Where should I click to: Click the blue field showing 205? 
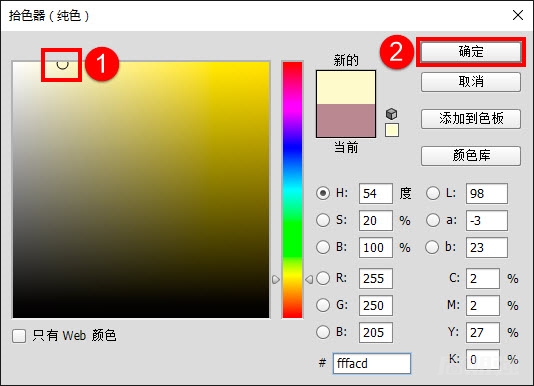pyautogui.click(x=376, y=332)
